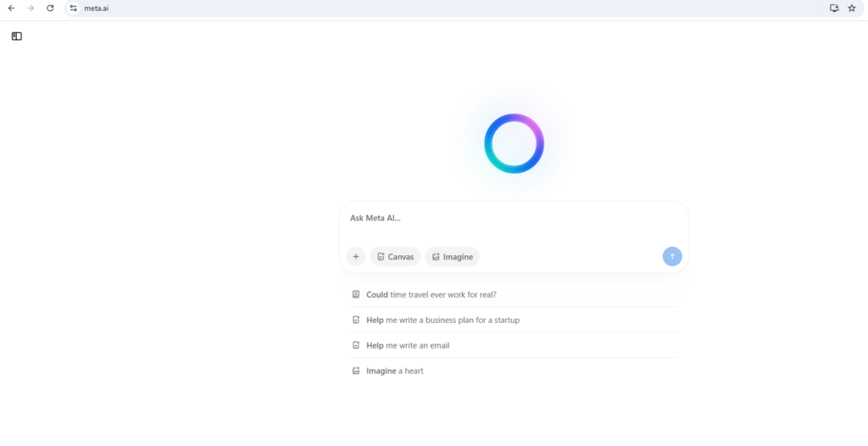Click the browser forward arrow
The height and width of the screenshot is (446, 868).
click(x=31, y=8)
